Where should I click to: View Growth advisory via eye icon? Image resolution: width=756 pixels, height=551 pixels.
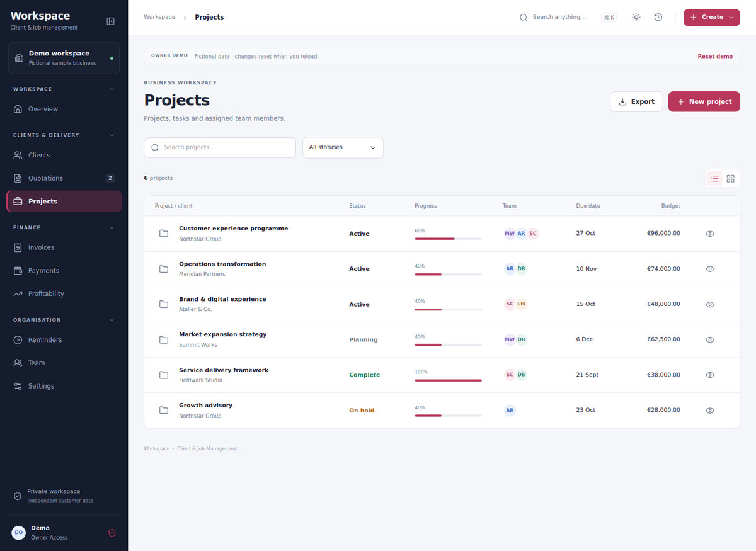click(710, 410)
